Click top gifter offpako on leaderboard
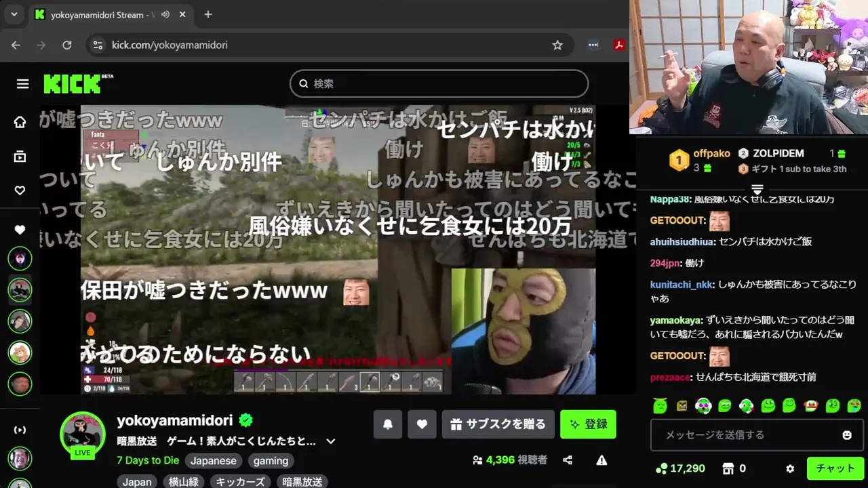The width and height of the screenshot is (868, 488). pos(711,154)
